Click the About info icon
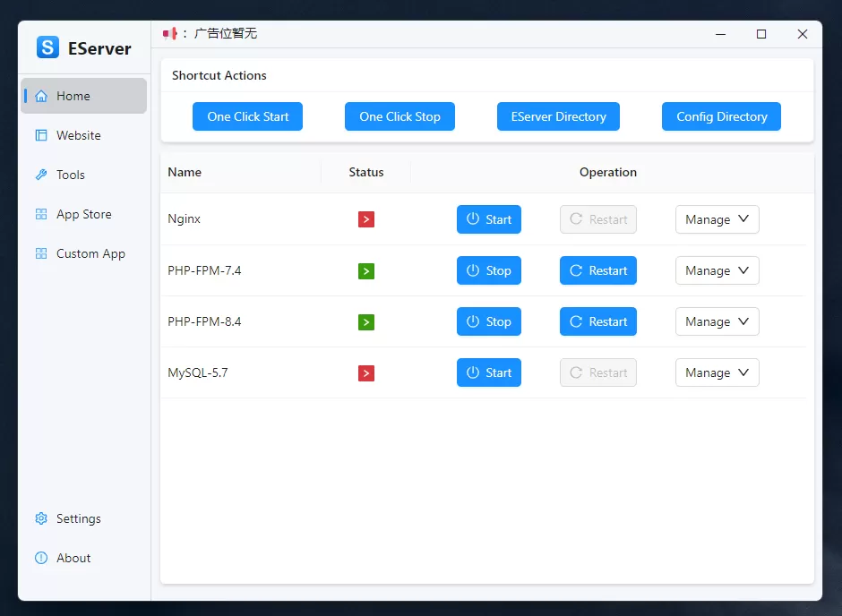842x616 pixels. 39,558
